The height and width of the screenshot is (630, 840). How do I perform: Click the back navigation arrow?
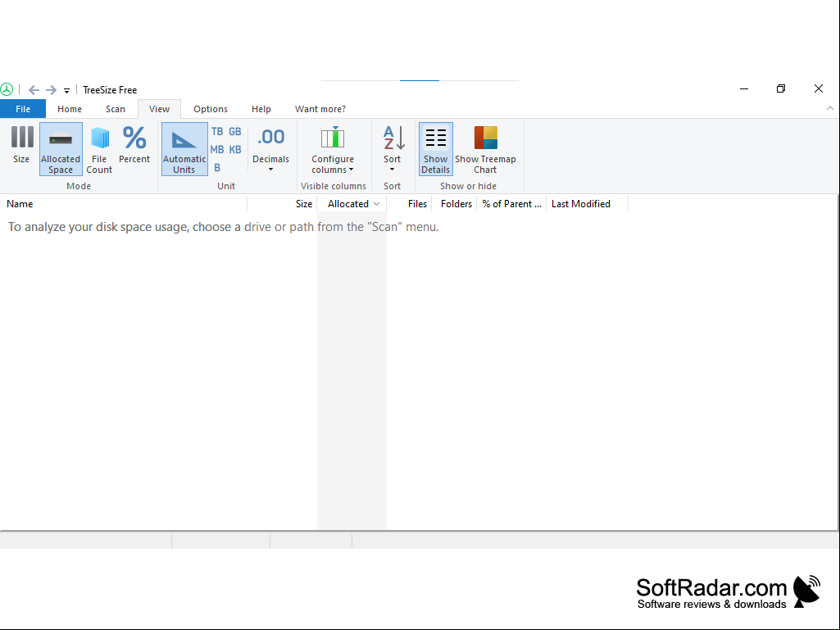(x=34, y=90)
